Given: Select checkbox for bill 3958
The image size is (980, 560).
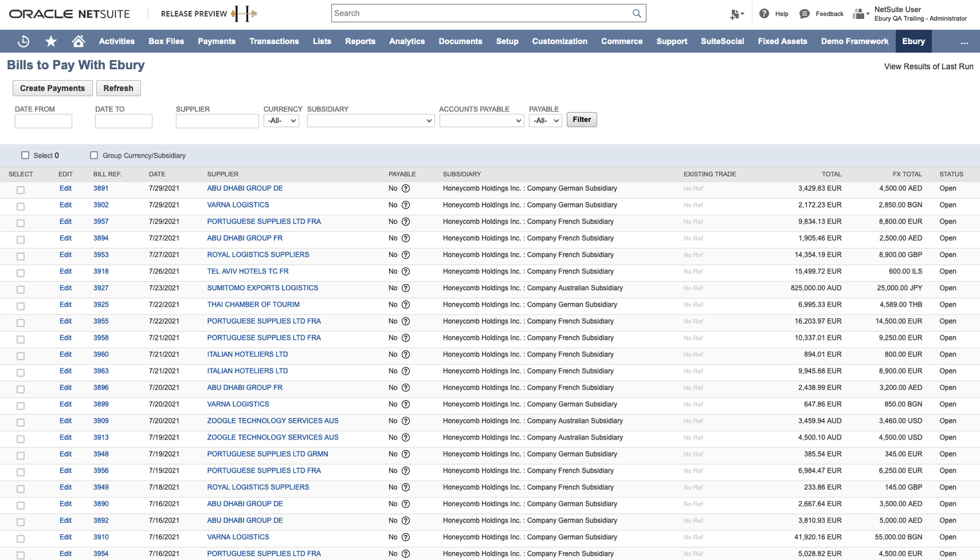Looking at the screenshot, I should click(x=20, y=340).
